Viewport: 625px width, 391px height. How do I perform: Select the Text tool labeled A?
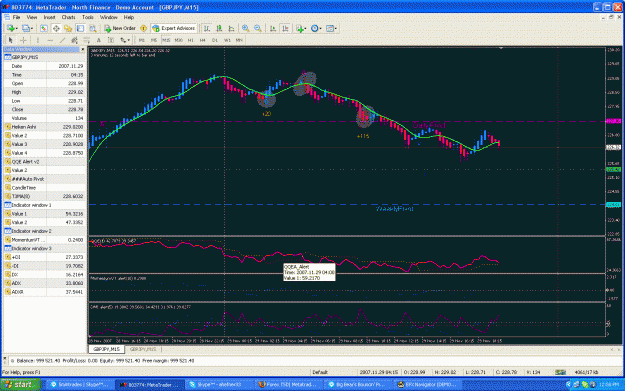(x=98, y=40)
